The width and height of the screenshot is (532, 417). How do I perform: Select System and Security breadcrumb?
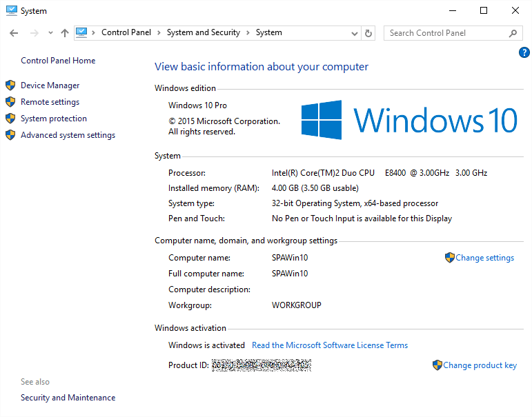click(204, 32)
